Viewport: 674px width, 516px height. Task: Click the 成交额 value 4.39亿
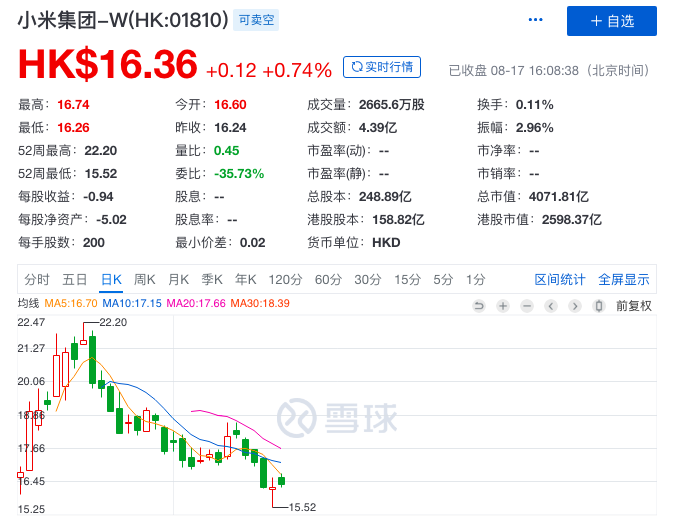click(378, 128)
